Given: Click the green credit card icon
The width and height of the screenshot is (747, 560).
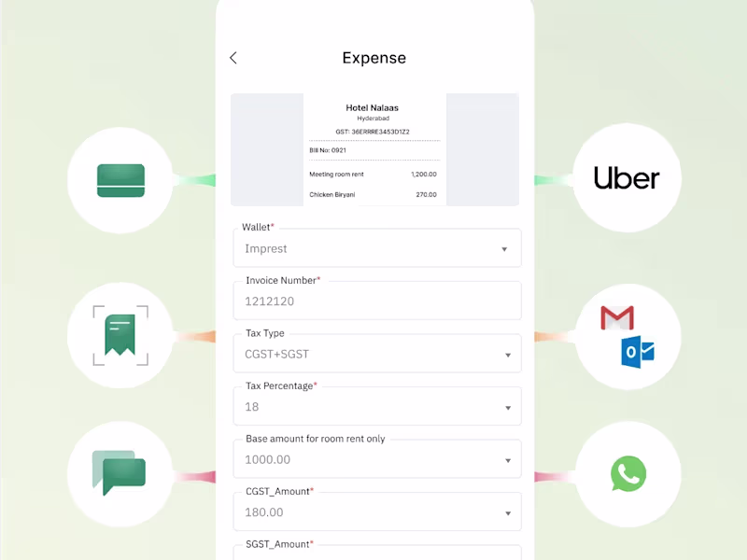Looking at the screenshot, I should 120,180.
